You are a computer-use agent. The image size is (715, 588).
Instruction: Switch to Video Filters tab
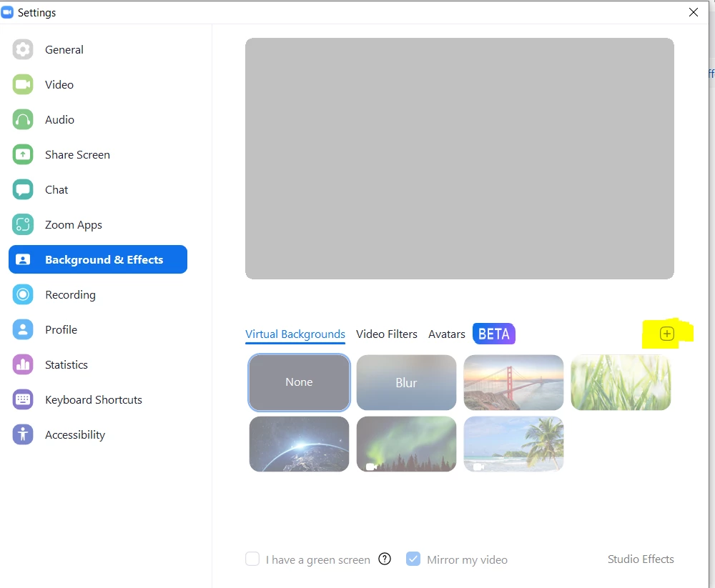click(x=387, y=334)
